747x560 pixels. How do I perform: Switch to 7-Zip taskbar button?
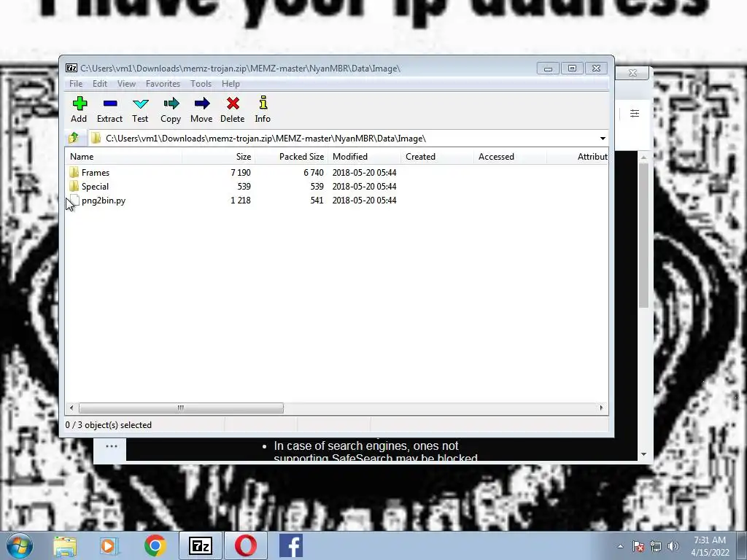click(x=200, y=545)
